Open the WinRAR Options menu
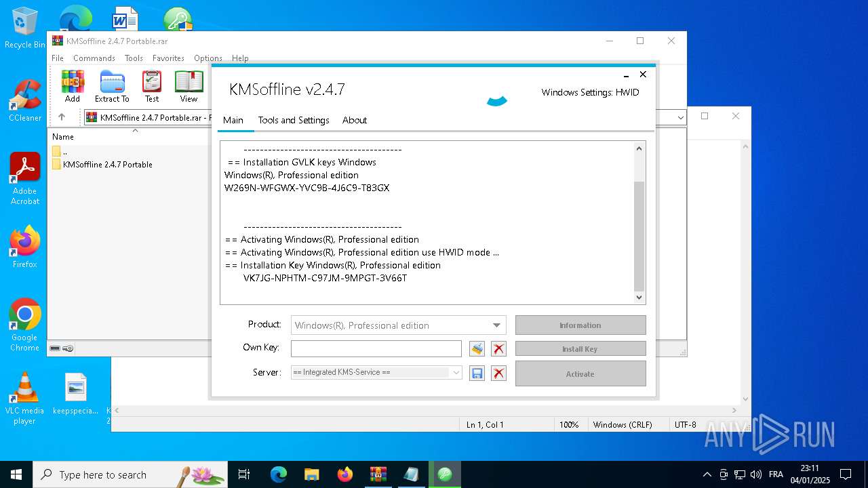The height and width of the screenshot is (488, 868). pos(208,58)
